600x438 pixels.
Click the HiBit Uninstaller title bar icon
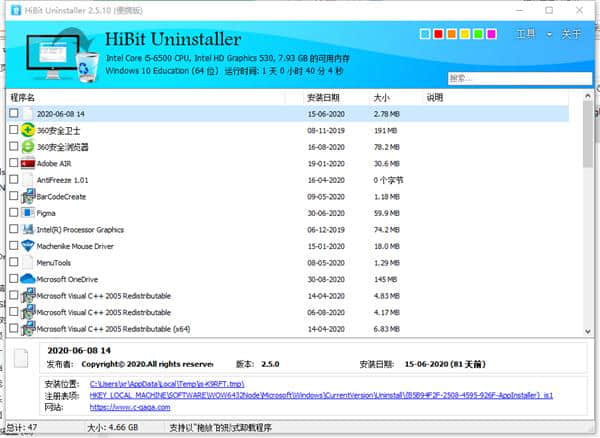pyautogui.click(x=16, y=10)
